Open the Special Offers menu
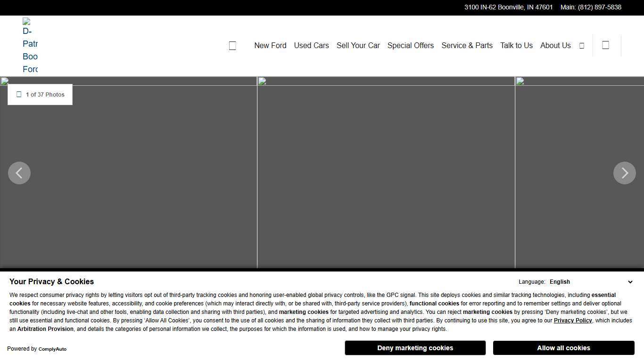The width and height of the screenshot is (644, 362). pyautogui.click(x=410, y=46)
